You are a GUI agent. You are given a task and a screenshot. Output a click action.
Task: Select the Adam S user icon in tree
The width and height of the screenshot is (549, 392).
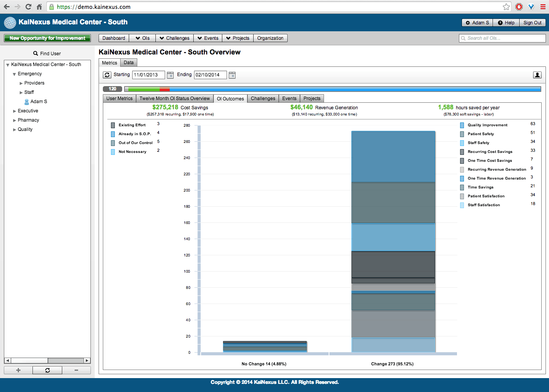(x=27, y=102)
